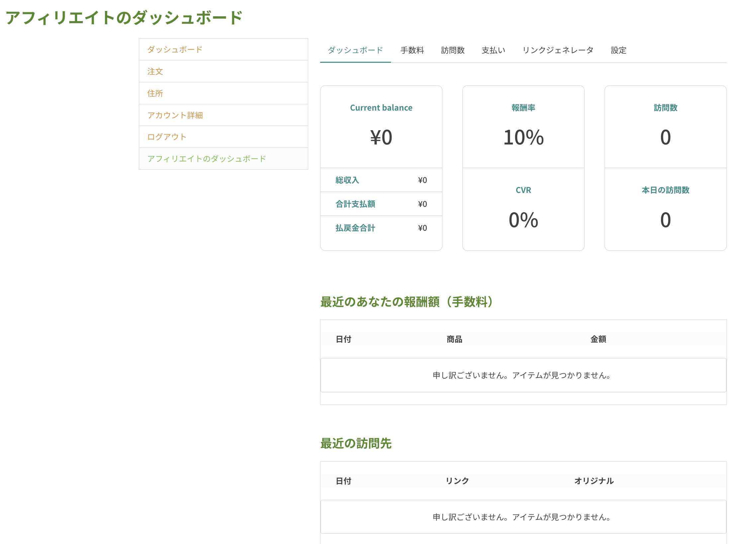Click the 総収入 row

[381, 180]
